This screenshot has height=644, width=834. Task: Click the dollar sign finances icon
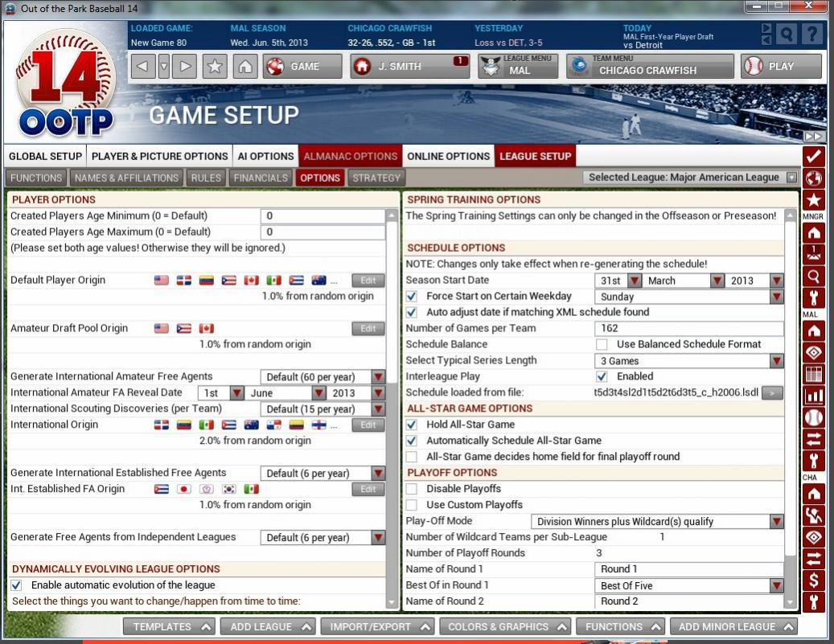[x=814, y=580]
